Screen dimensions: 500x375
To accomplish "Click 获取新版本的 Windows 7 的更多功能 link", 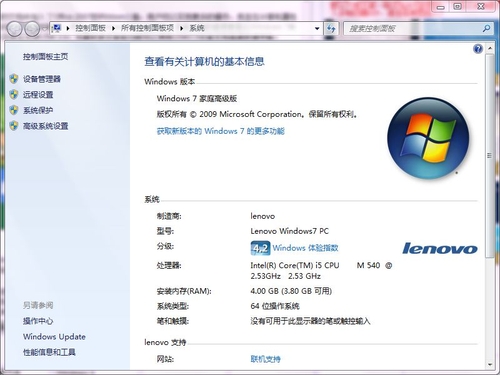I will (x=221, y=131).
